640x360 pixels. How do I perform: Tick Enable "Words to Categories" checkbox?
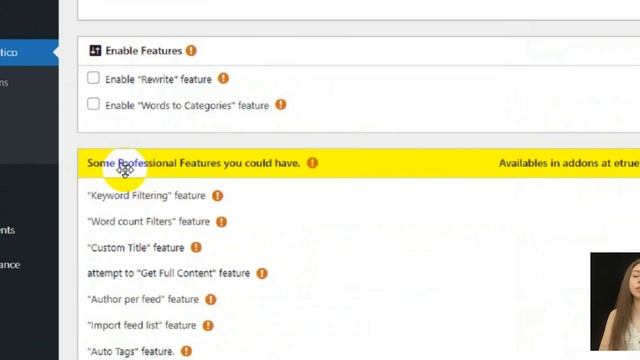[x=93, y=104]
